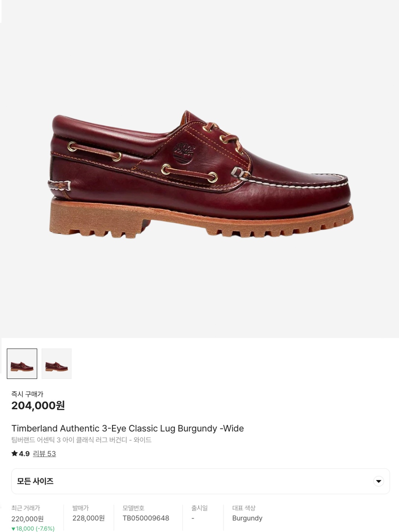Click the 228,000원 release price
Screen dimensions: 399x532
pyautogui.click(x=89, y=518)
